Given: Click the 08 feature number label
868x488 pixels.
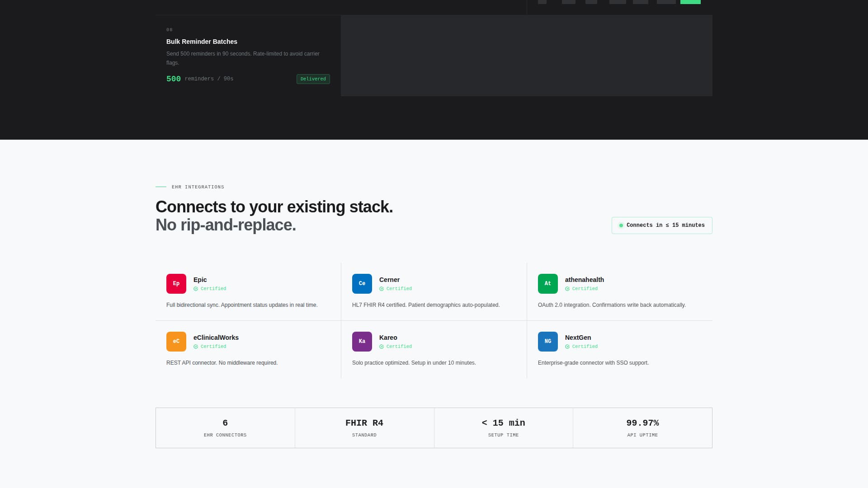Looking at the screenshot, I should [170, 30].
